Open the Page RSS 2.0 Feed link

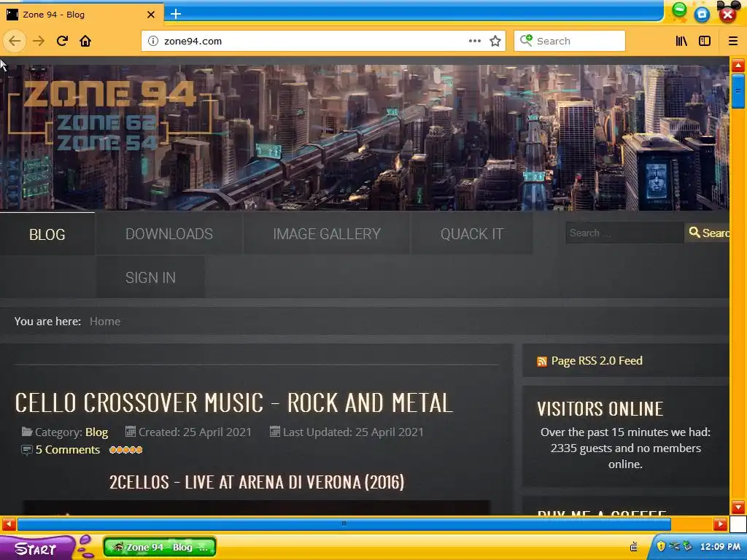(x=597, y=361)
